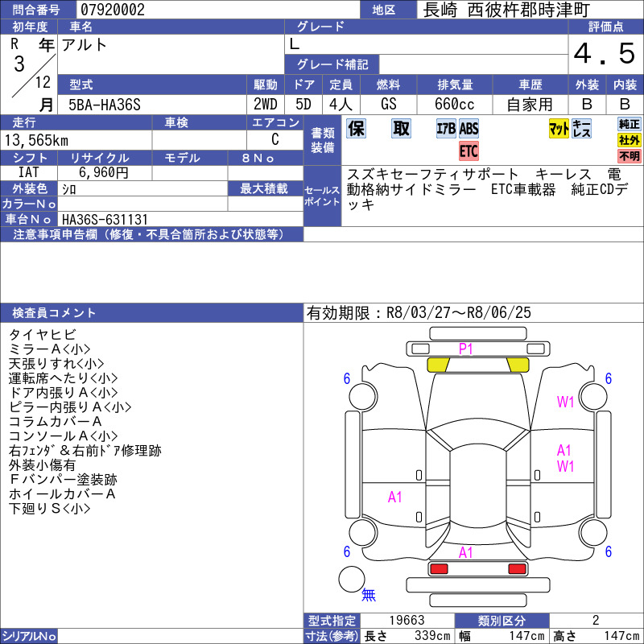Select the ABS equipment icon
This screenshot has width=644, height=644.
point(469,129)
